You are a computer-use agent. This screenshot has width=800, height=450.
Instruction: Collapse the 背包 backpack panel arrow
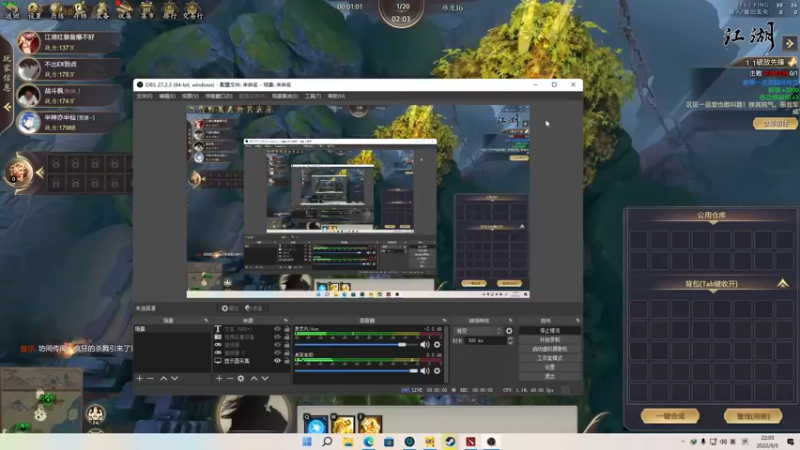(x=782, y=283)
